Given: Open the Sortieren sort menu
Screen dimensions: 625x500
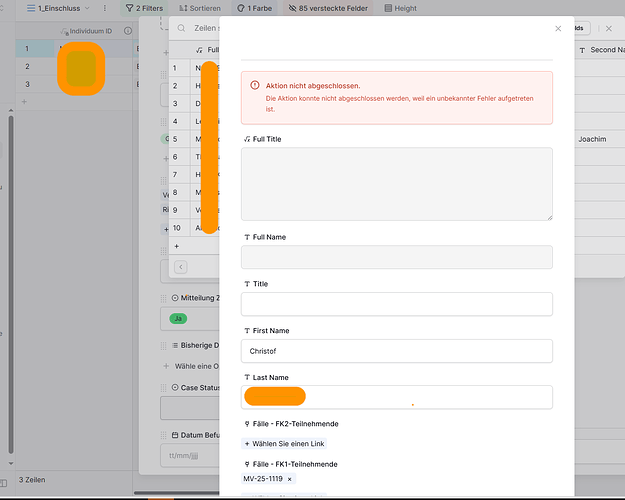Looking at the screenshot, I should point(199,8).
